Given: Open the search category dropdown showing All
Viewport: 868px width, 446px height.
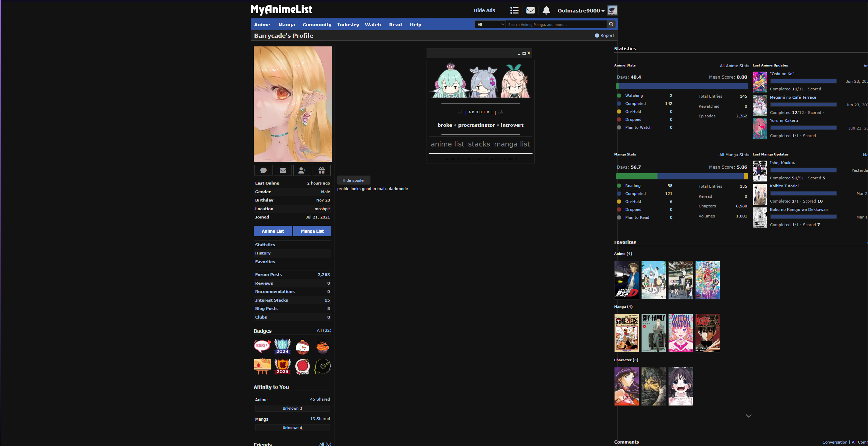Looking at the screenshot, I should [x=490, y=24].
